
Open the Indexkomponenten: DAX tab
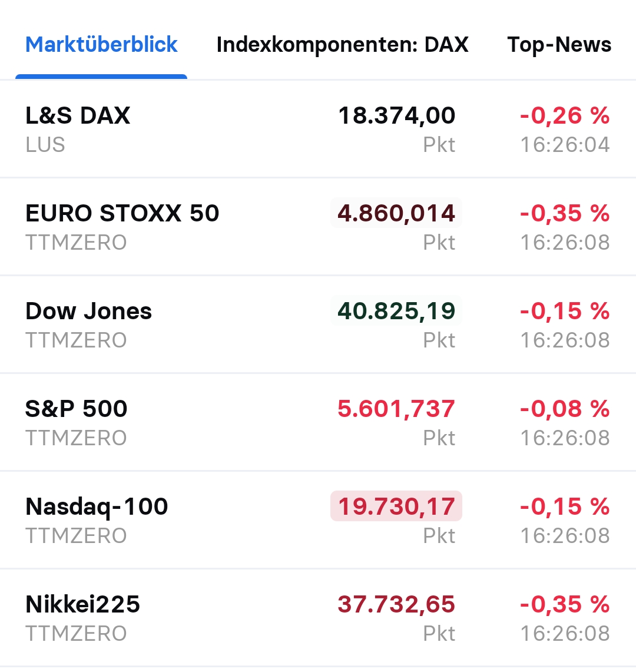tap(342, 45)
